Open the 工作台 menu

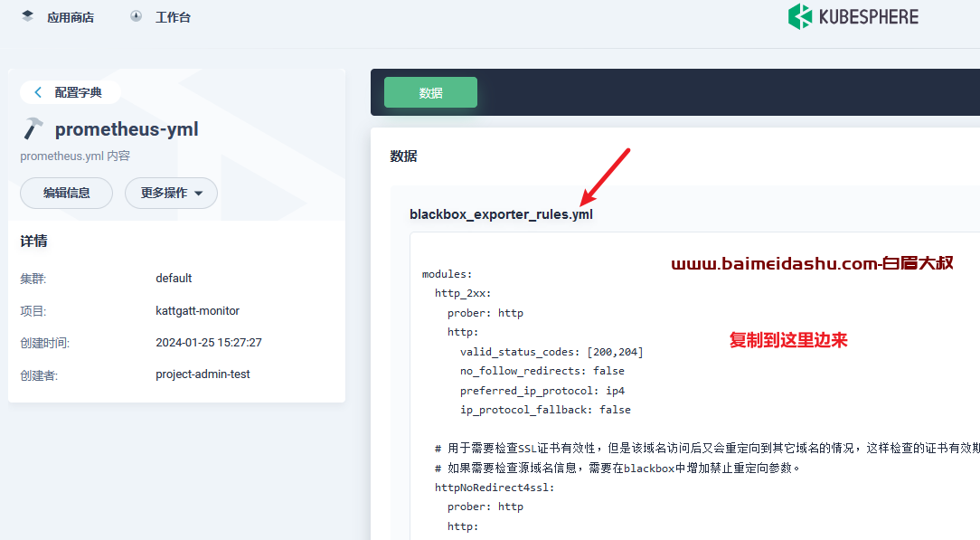point(173,17)
